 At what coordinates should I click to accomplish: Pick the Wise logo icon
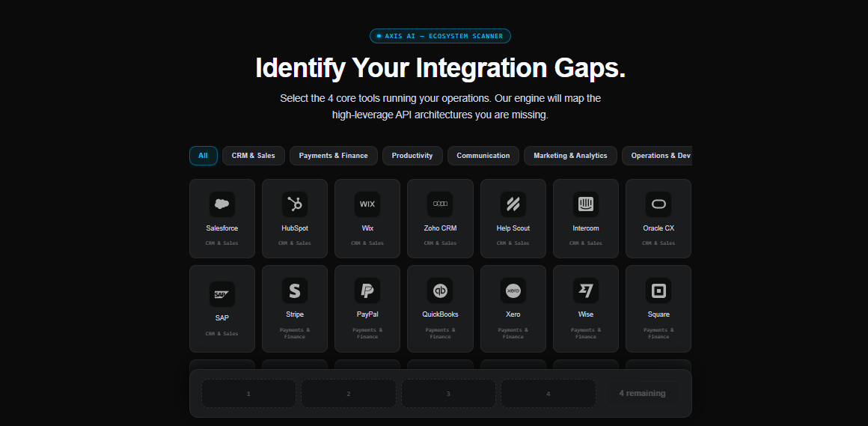(x=586, y=290)
